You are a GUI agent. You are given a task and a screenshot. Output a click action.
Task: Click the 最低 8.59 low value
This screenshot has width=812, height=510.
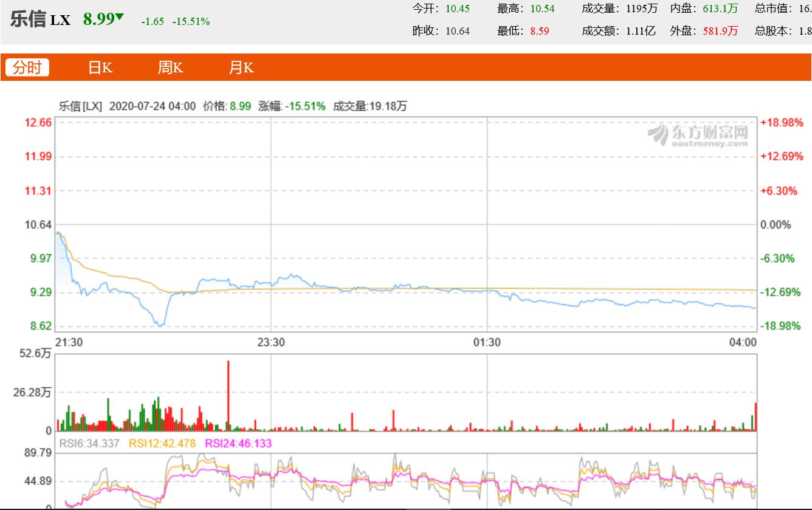click(523, 31)
